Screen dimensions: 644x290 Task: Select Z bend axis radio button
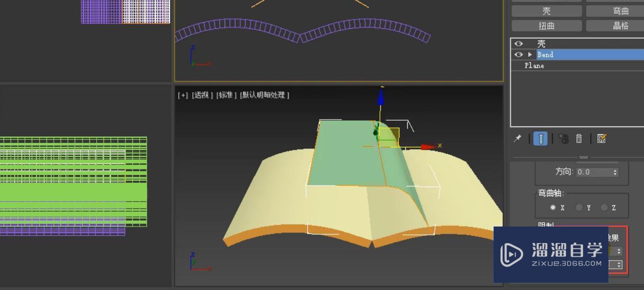click(604, 207)
